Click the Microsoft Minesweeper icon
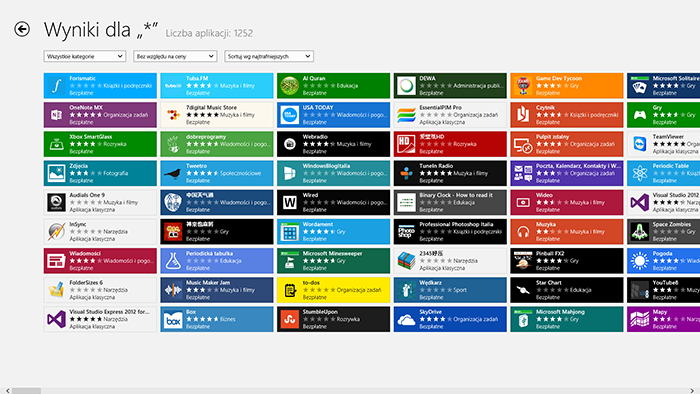700x394 pixels. coord(290,261)
